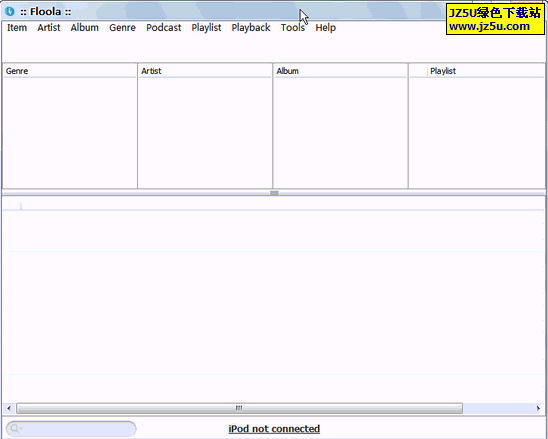
Task: Open the Item menu
Action: coord(17,28)
